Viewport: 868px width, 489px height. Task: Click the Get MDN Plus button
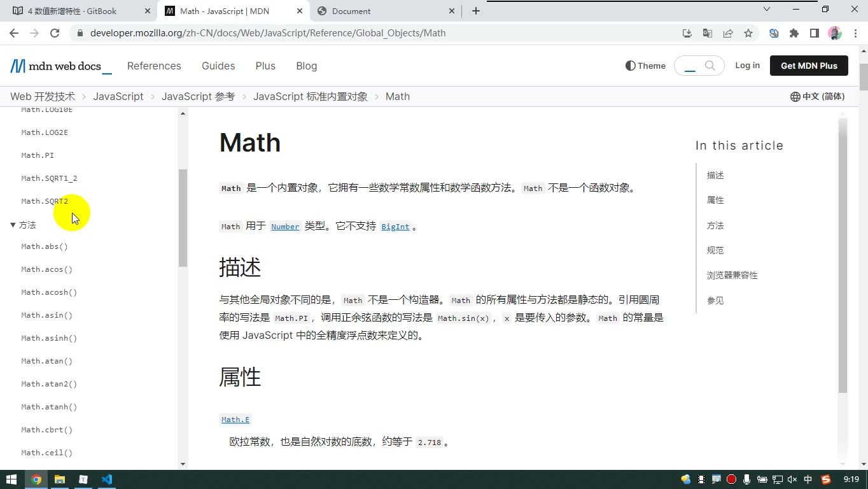tap(809, 66)
